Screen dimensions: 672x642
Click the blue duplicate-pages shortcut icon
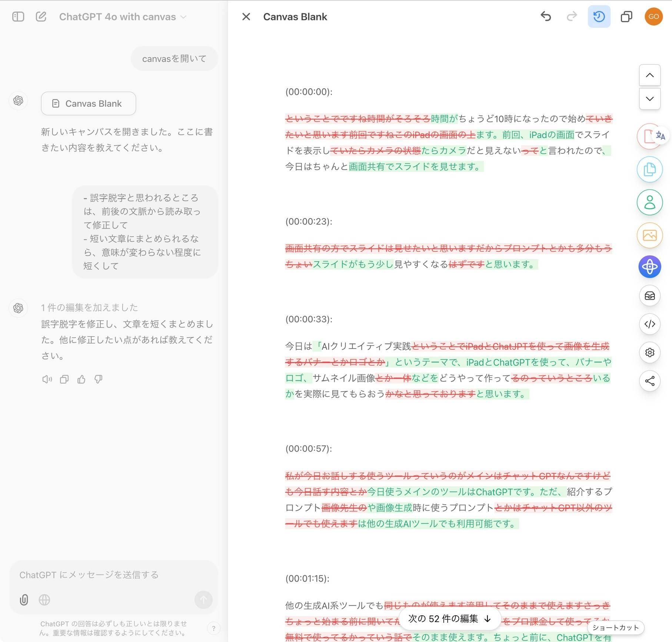click(649, 169)
